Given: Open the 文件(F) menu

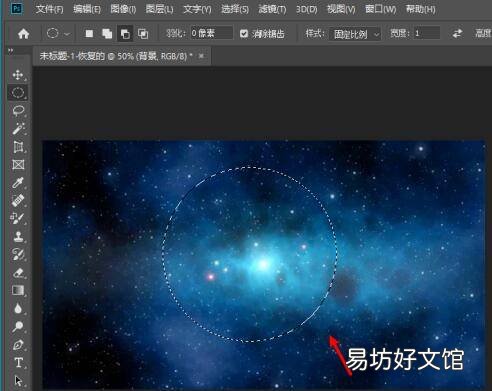Looking at the screenshot, I should 49,9.
